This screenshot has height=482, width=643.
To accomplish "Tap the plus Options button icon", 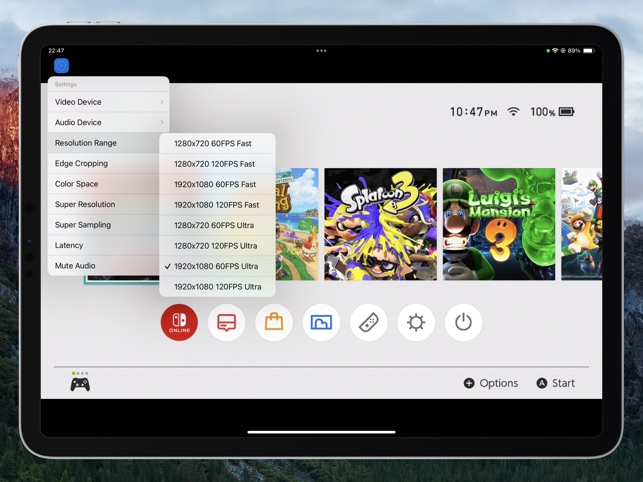I will (469, 383).
